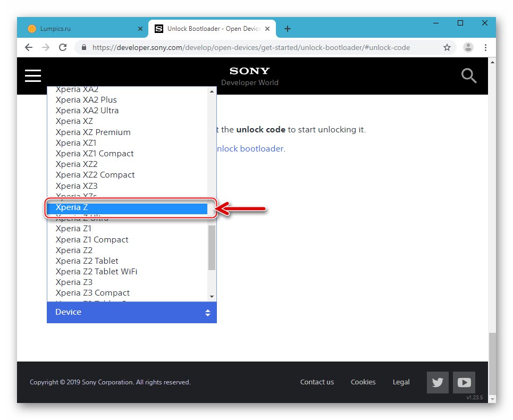
Task: Open Sony YouTube channel icon
Action: click(x=464, y=382)
